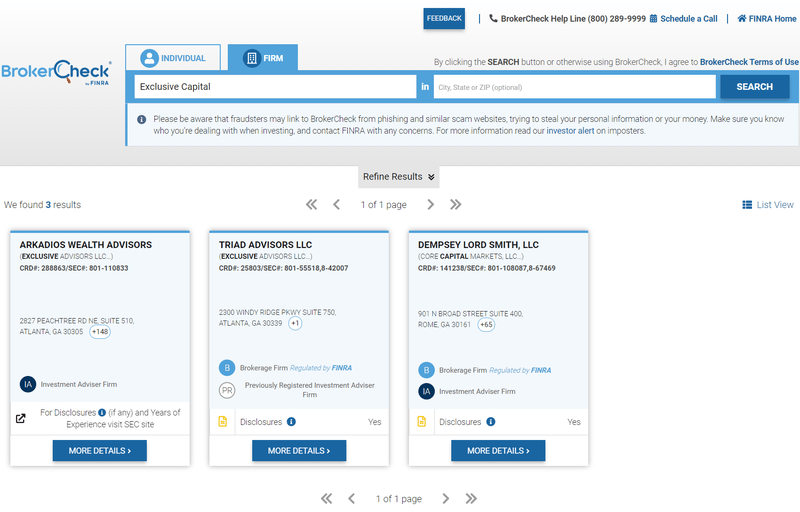Click the building icon on the Firm tab
The width and height of the screenshot is (800, 512).
pos(252,58)
